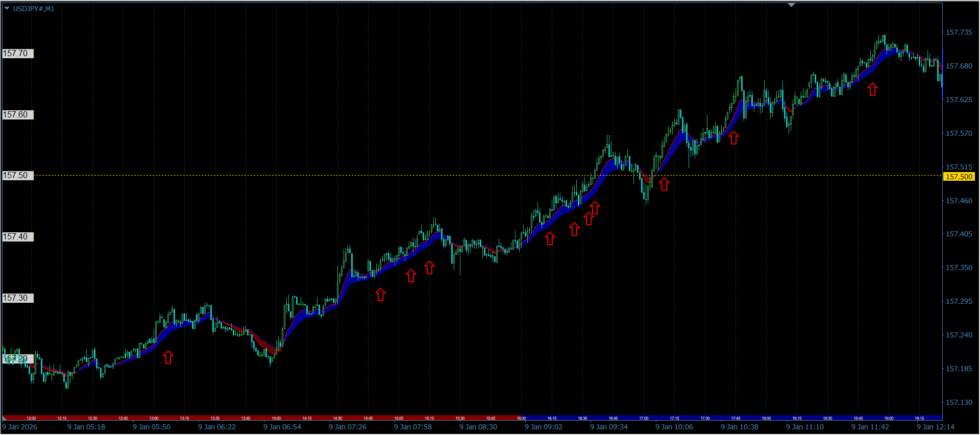Image resolution: width=980 pixels, height=435 pixels.
Task: Select the leftmost red up arrow
Action: pos(168,357)
